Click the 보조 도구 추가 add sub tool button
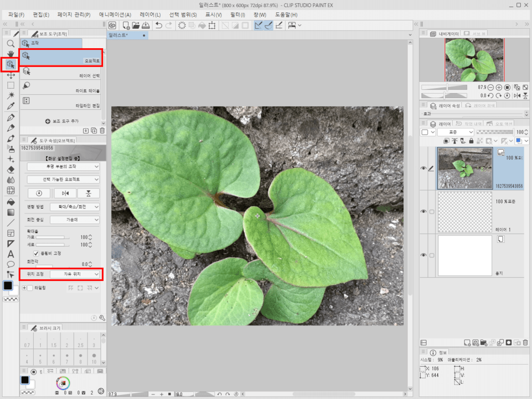532x399 pixels. [x=61, y=121]
